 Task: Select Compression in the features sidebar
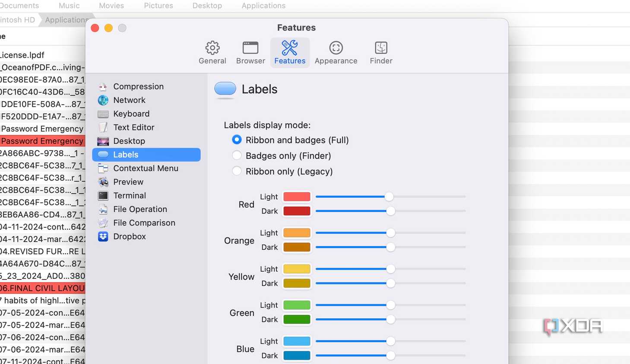[146, 86]
